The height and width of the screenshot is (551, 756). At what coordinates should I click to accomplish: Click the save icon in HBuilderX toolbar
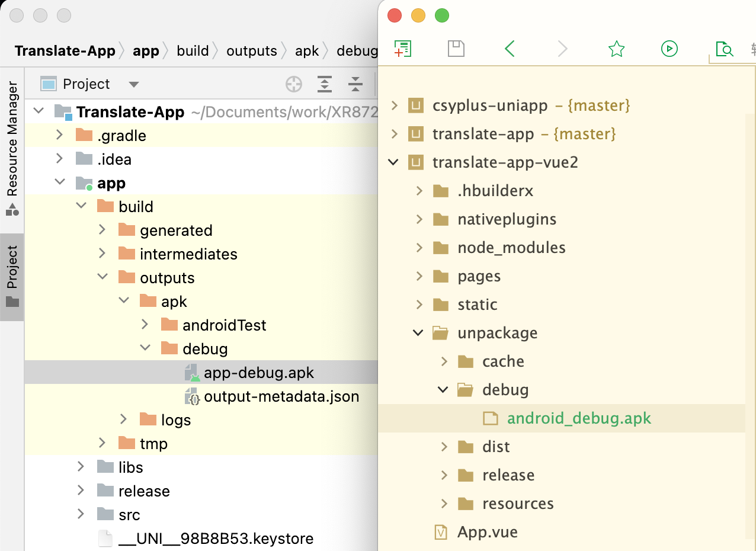(456, 49)
